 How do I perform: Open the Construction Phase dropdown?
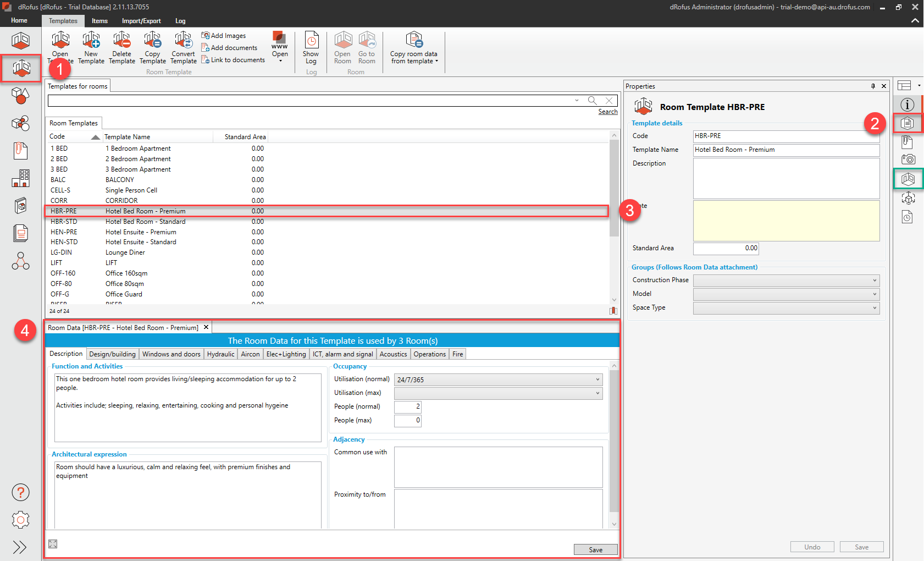pos(875,280)
